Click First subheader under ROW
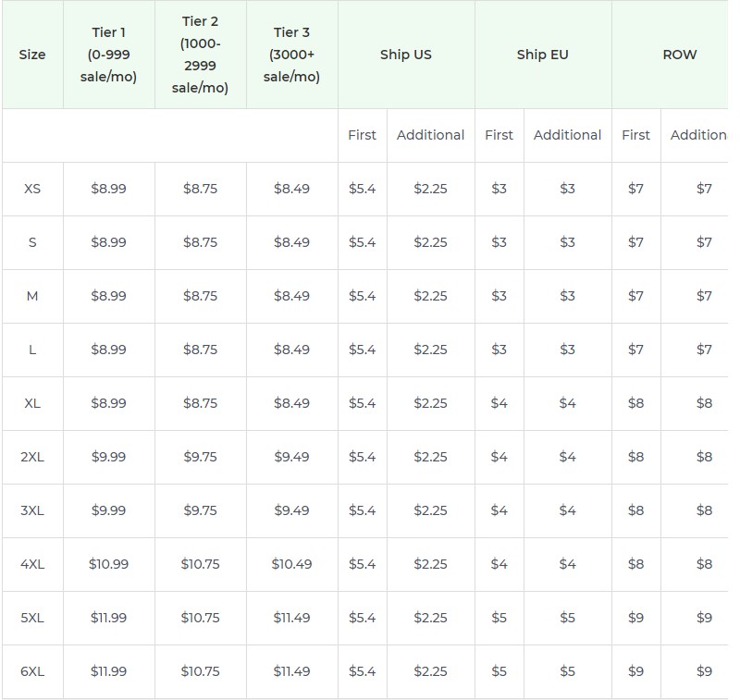740x700 pixels. (635, 135)
